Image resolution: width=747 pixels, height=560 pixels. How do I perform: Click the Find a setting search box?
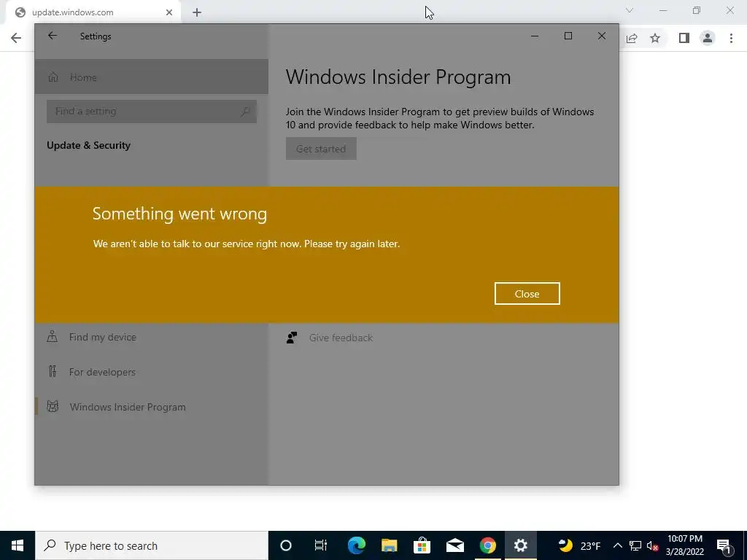click(x=152, y=112)
